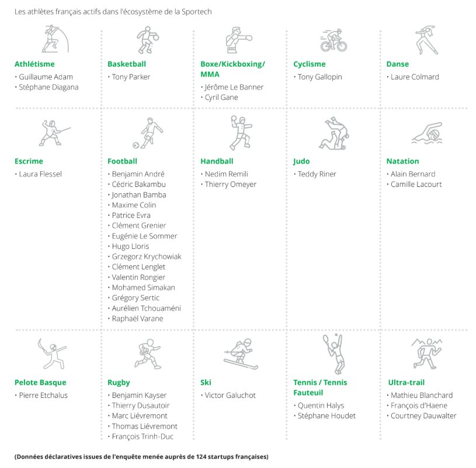Select the fencing Escrime icon
Image resolution: width=476 pixels, height=468 pixels.
coord(53,134)
